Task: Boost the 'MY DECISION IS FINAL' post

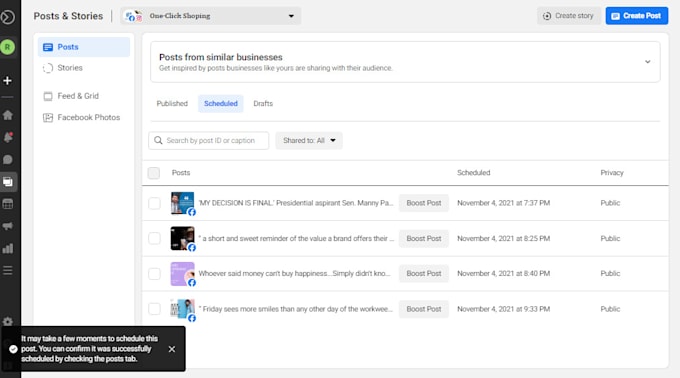Action: [x=424, y=203]
